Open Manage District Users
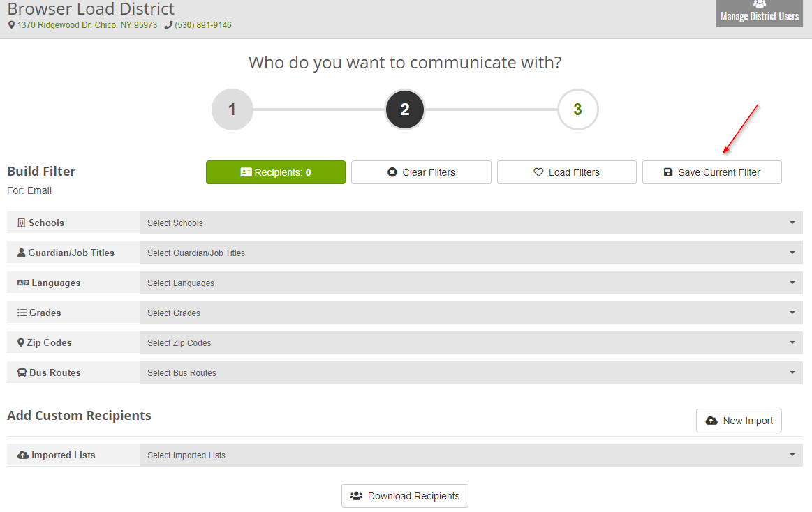The width and height of the screenshot is (812, 512). coord(759,13)
